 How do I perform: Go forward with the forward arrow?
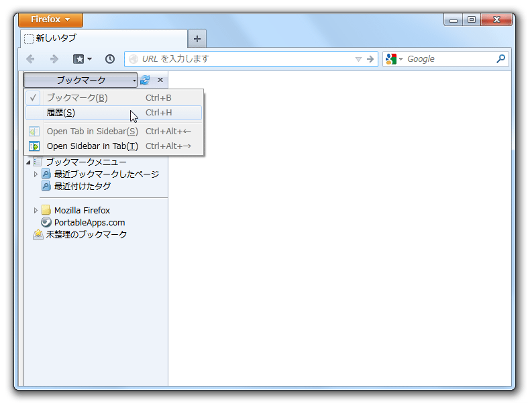pos(54,59)
